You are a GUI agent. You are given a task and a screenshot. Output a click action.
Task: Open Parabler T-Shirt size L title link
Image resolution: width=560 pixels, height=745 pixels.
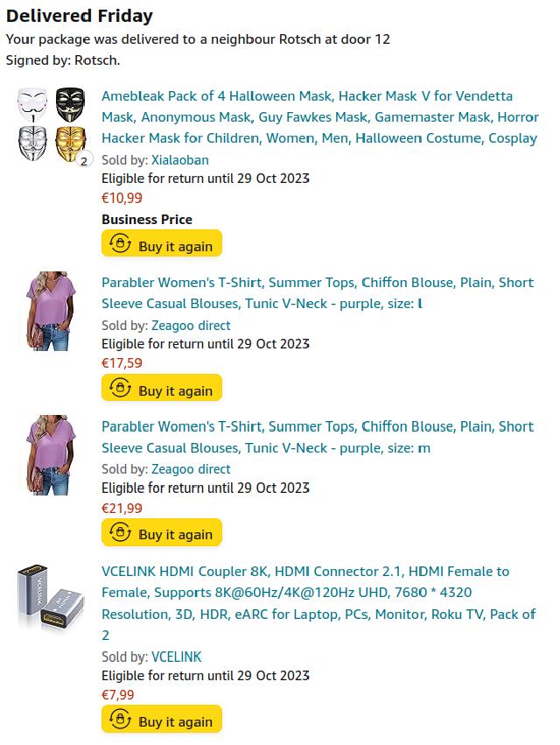pyautogui.click(x=318, y=292)
